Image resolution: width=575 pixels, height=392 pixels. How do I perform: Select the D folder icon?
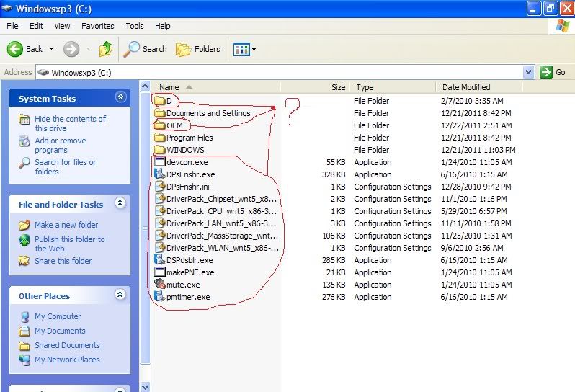(160, 101)
